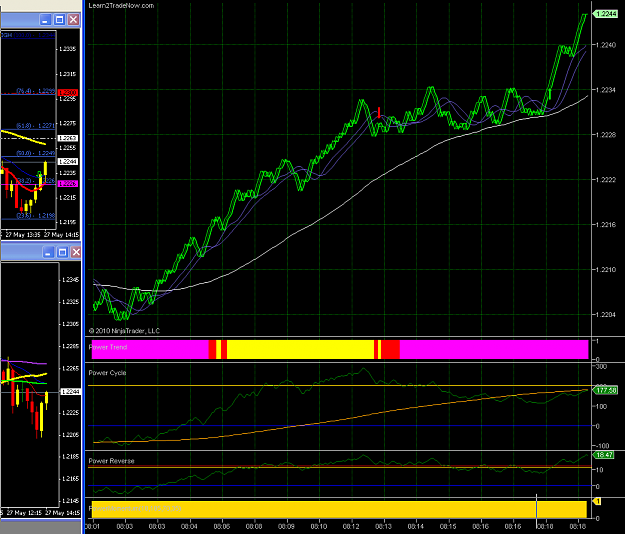This screenshot has width=625, height=534.
Task: Click the 1.2335 label in upper-left chart axis
Action: tap(68, 49)
